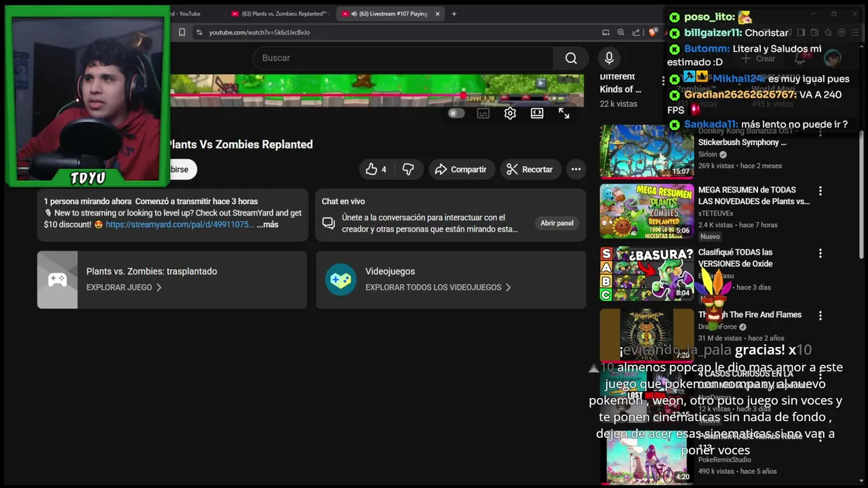This screenshot has height=488, width=868.
Task: Enter full screen video mode
Action: click(564, 114)
